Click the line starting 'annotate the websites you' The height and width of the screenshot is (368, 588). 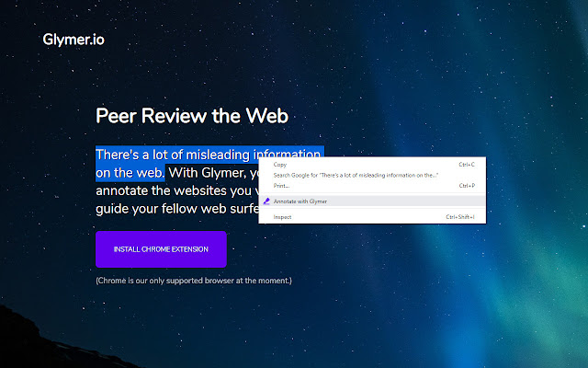pyautogui.click(x=177, y=190)
